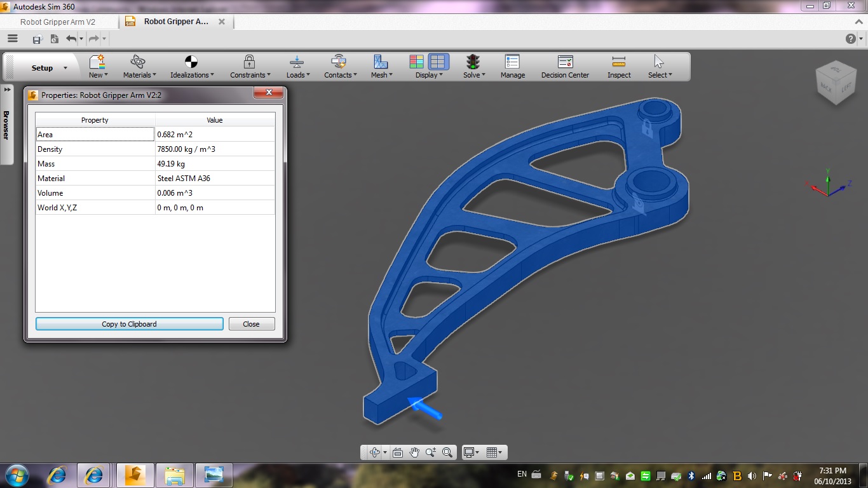Open the Idealizations menu

click(x=191, y=67)
